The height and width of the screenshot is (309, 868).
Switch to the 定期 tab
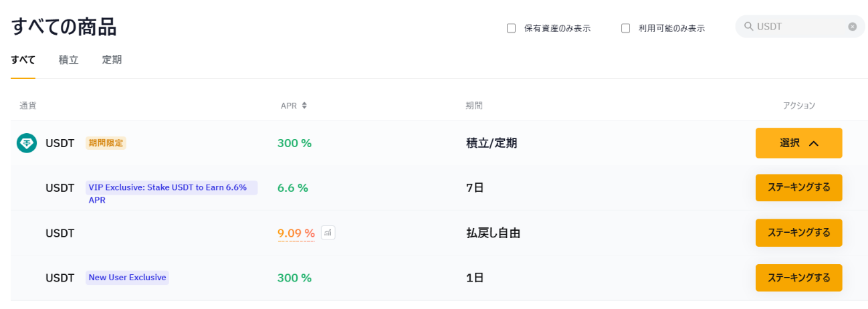pos(112,60)
